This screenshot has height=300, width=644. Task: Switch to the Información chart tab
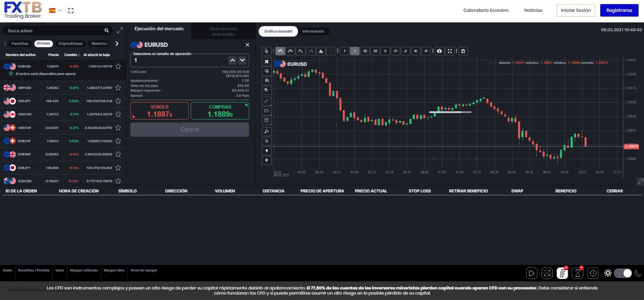[313, 31]
